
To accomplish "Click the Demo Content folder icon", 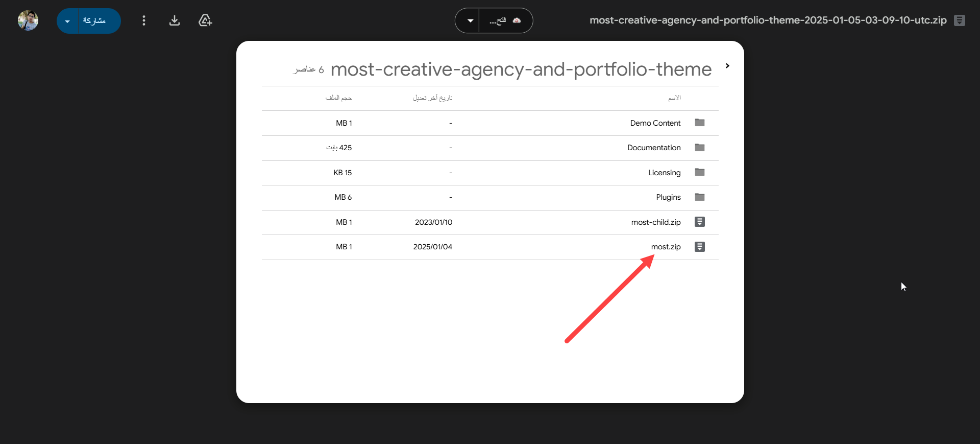I will pos(700,123).
